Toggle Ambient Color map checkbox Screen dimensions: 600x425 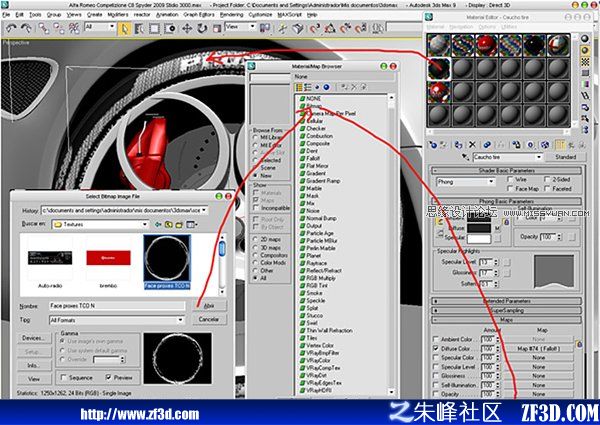click(x=435, y=339)
